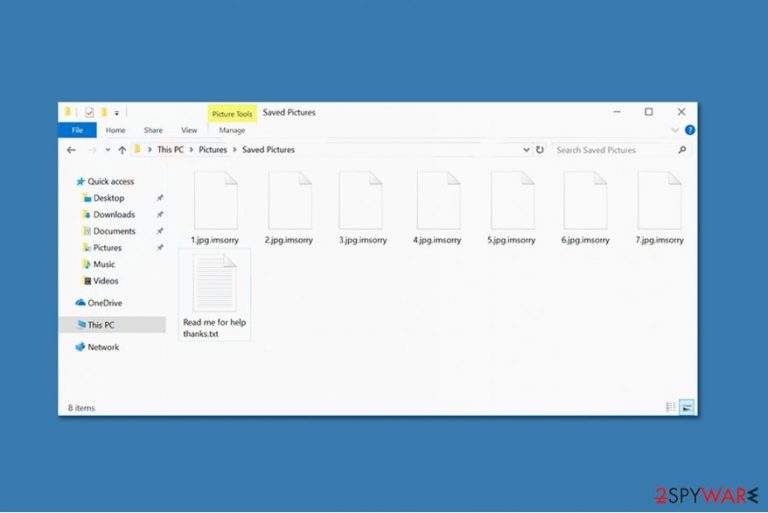Select the 2.jpg.imsorry file icon
The image size is (768, 513).
click(289, 200)
